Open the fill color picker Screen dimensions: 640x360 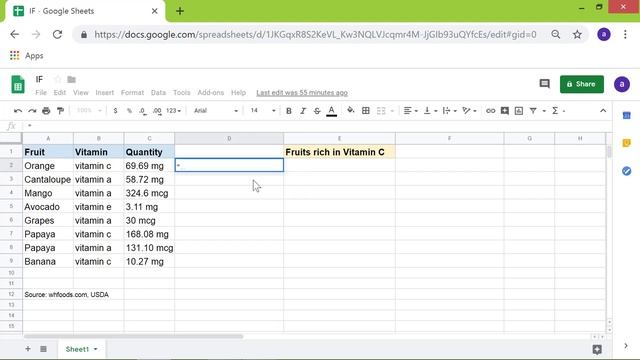pos(351,110)
